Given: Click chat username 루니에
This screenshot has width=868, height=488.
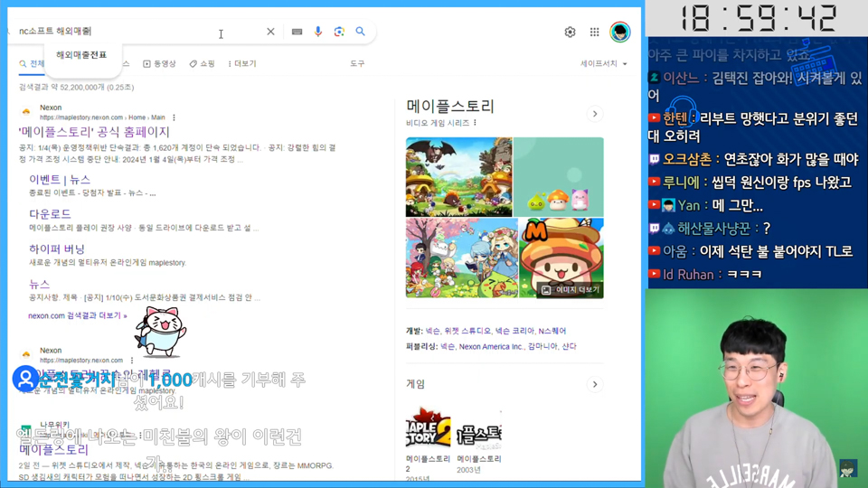Looking at the screenshot, I should (682, 183).
